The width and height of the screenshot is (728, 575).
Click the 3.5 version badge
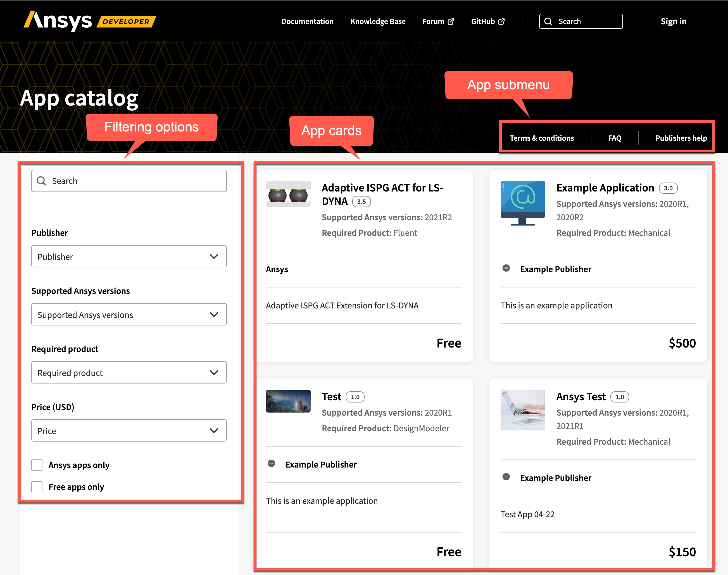point(361,201)
